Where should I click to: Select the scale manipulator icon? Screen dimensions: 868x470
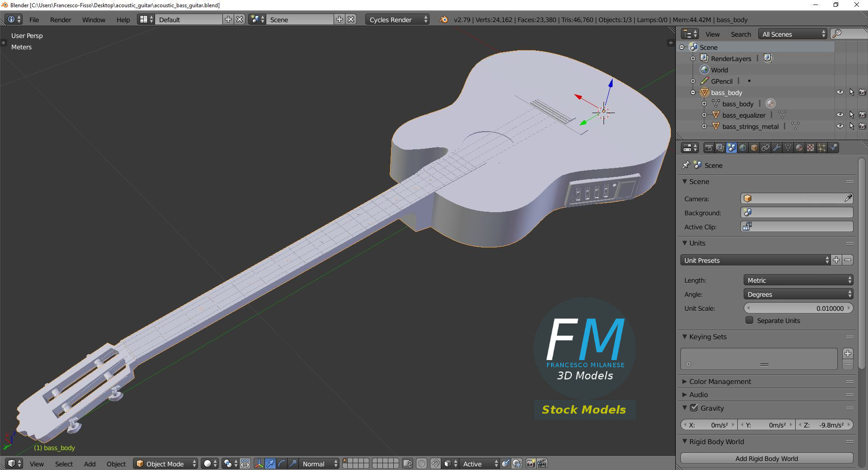pos(293,464)
